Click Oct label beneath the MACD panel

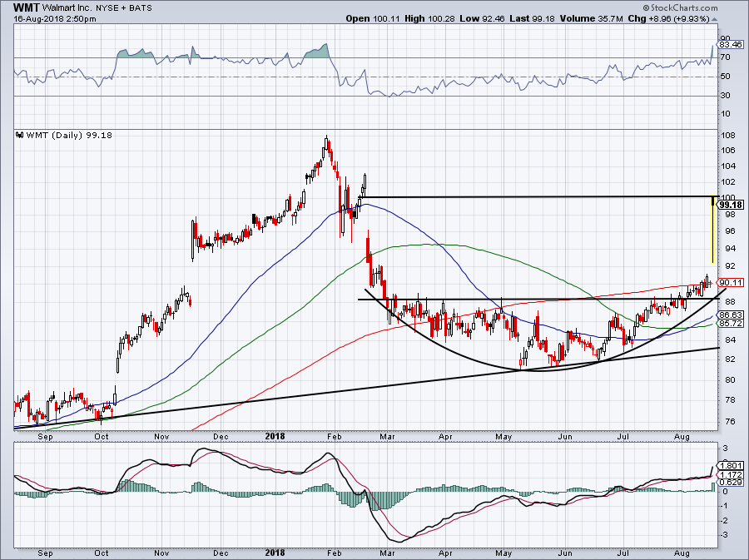[102, 553]
